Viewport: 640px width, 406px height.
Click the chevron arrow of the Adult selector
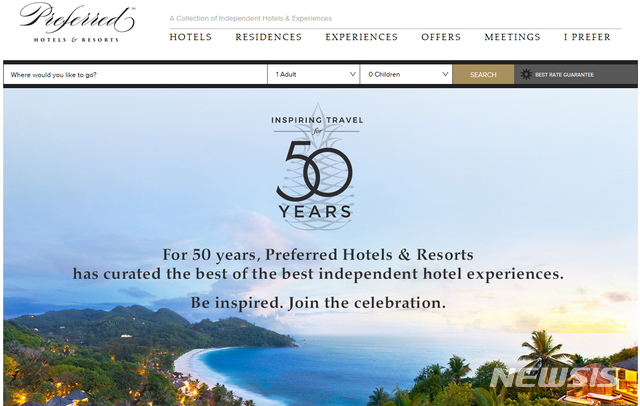(353, 74)
